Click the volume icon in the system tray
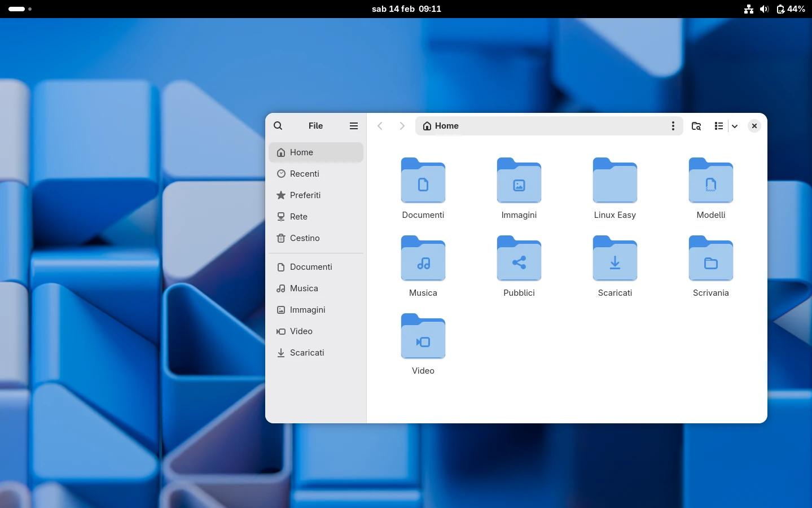 tap(765, 9)
